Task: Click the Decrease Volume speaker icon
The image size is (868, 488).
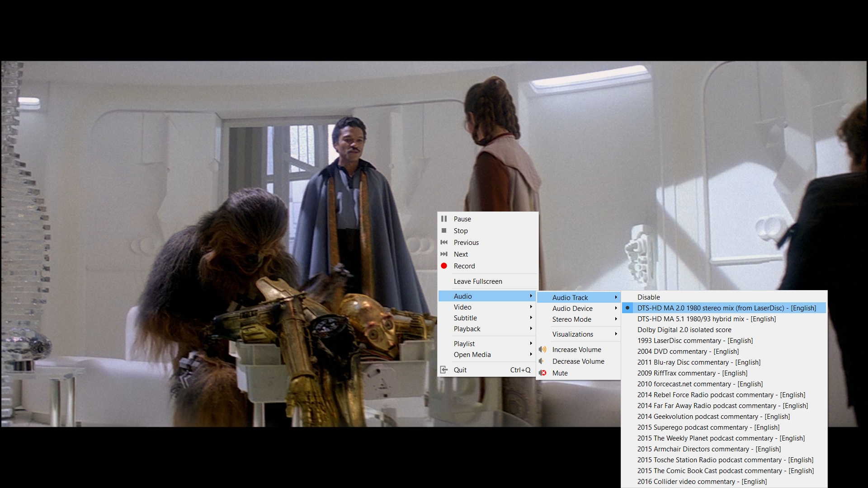Action: pos(542,361)
